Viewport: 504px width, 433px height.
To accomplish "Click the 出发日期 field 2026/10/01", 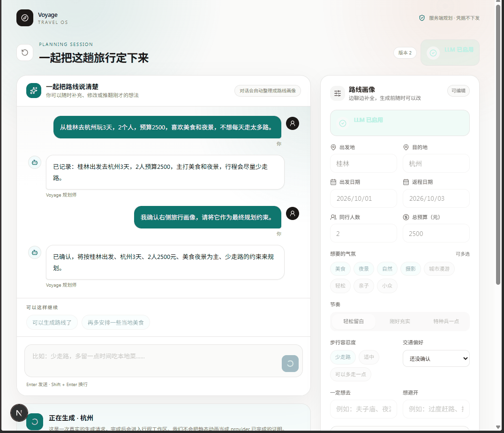I will 363,198.
